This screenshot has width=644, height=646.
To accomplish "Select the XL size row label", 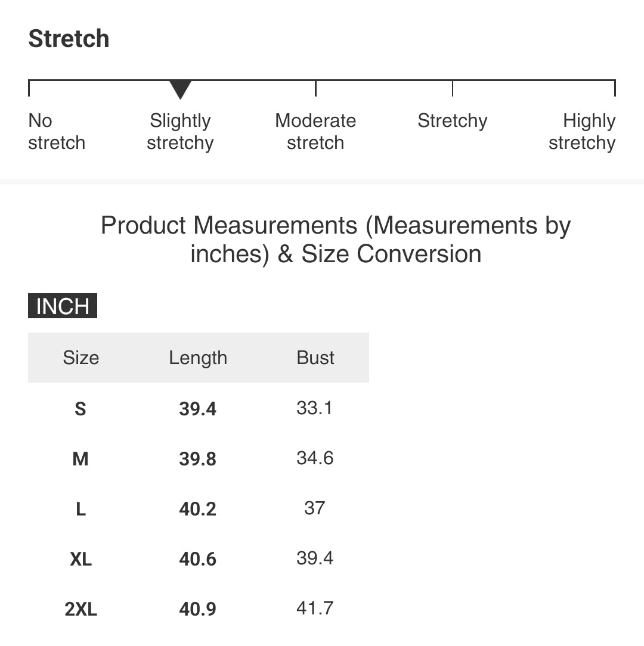I will (x=81, y=559).
